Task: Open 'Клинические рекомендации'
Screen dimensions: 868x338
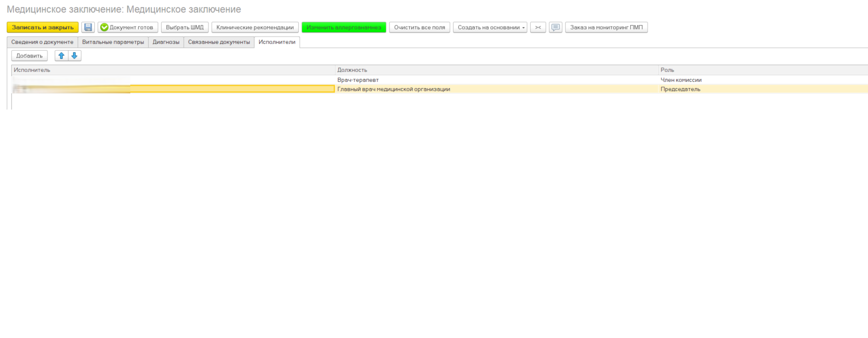Action: pos(255,28)
